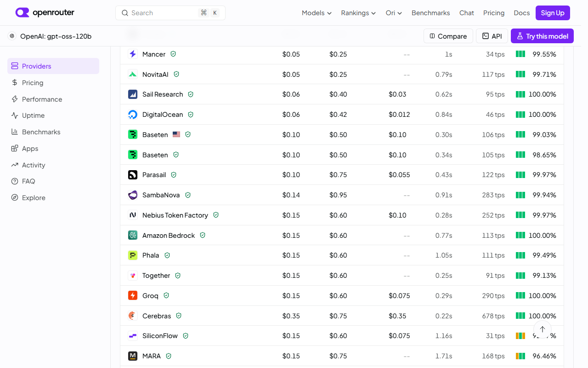Click the NovitaAI provider logo
This screenshot has width=588, height=368.
coord(133,74)
